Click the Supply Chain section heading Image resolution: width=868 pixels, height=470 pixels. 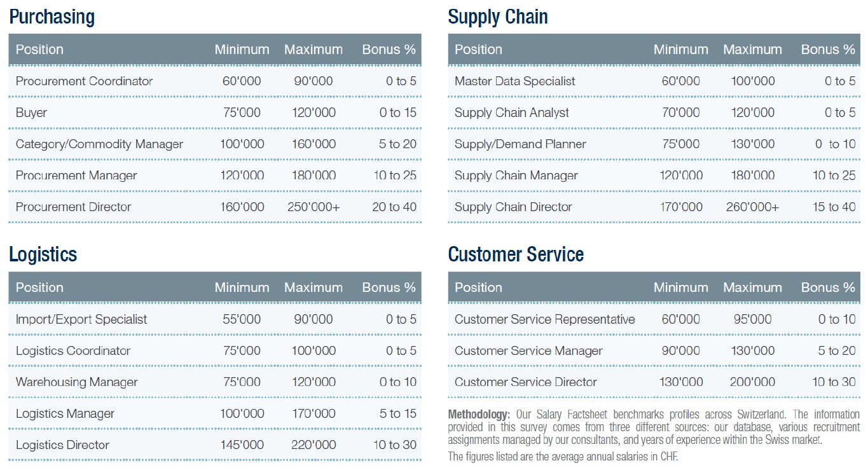(497, 17)
